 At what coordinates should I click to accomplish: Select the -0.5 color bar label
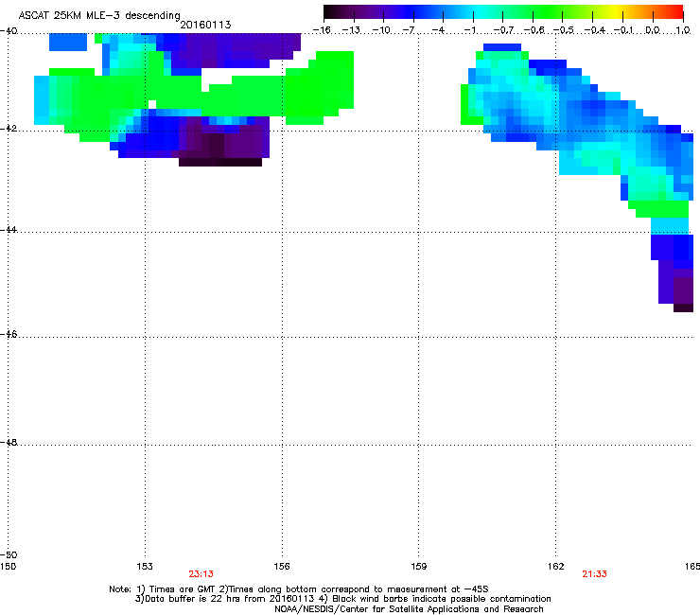(x=564, y=30)
